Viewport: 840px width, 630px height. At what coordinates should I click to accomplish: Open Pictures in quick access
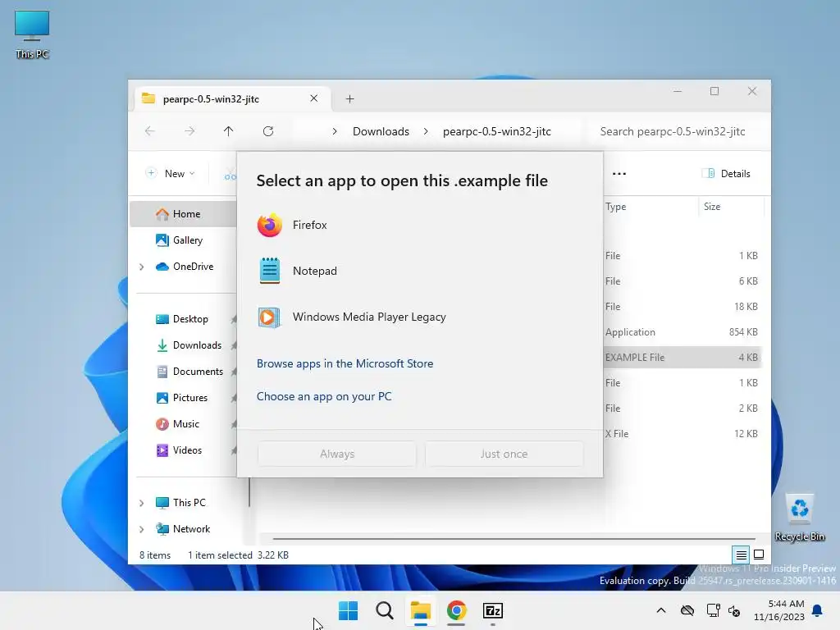point(183,398)
